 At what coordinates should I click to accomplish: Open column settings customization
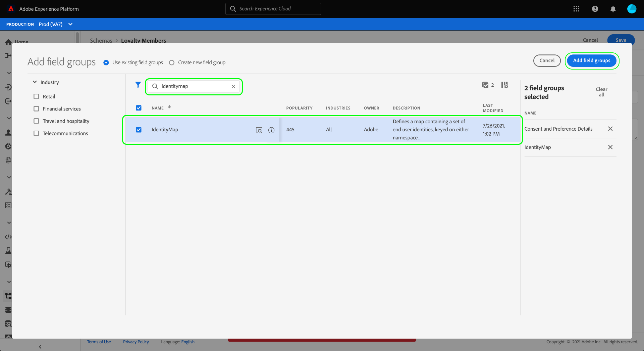click(x=504, y=85)
